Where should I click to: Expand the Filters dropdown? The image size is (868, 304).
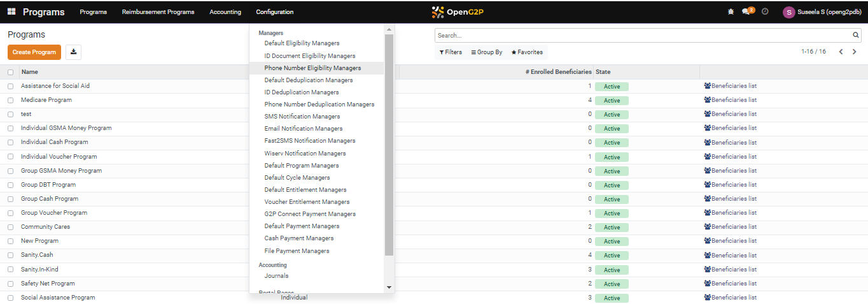pos(451,52)
